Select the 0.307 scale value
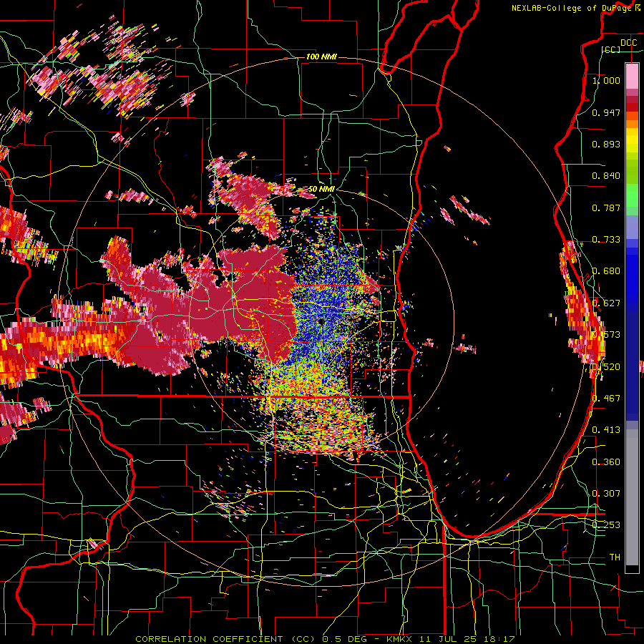The image size is (644, 644). click(606, 493)
